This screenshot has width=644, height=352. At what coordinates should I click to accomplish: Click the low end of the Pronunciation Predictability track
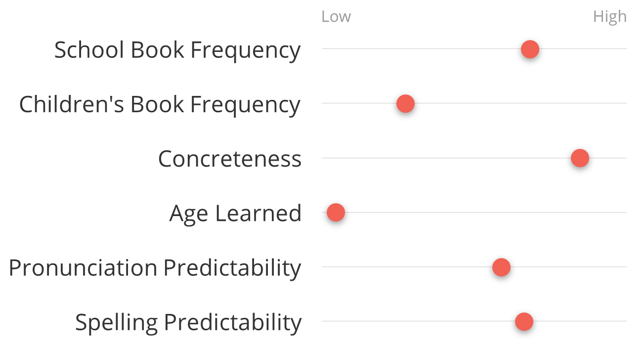click(325, 267)
